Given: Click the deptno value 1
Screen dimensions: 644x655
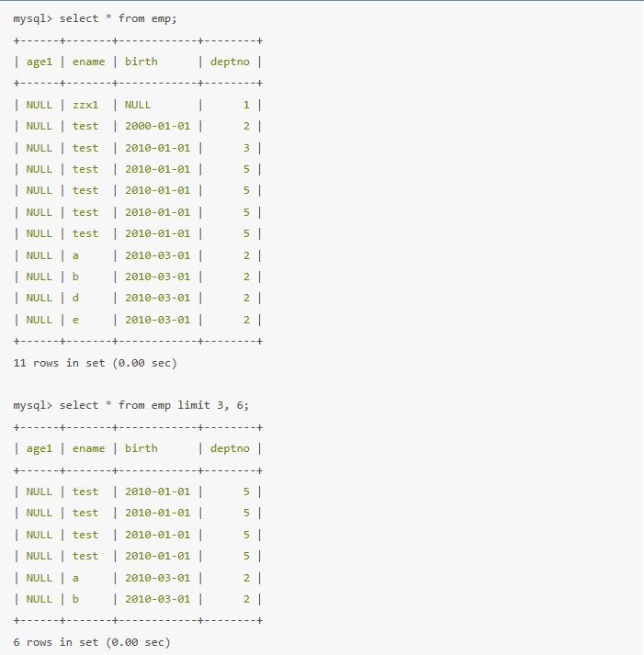Looking at the screenshot, I should (x=246, y=105).
